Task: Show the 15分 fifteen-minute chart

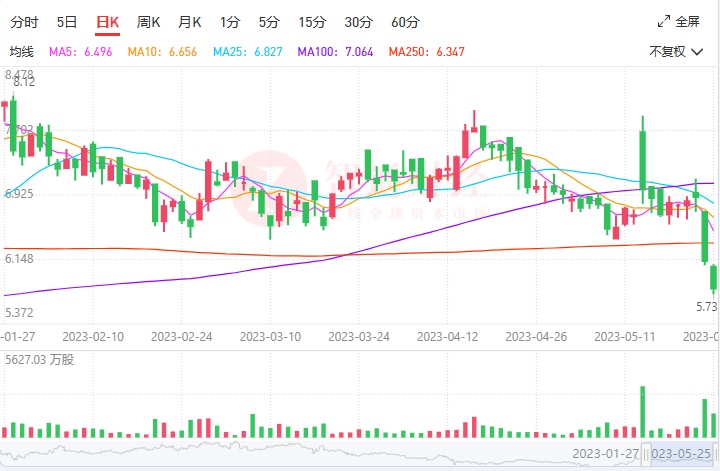Action: click(x=312, y=22)
